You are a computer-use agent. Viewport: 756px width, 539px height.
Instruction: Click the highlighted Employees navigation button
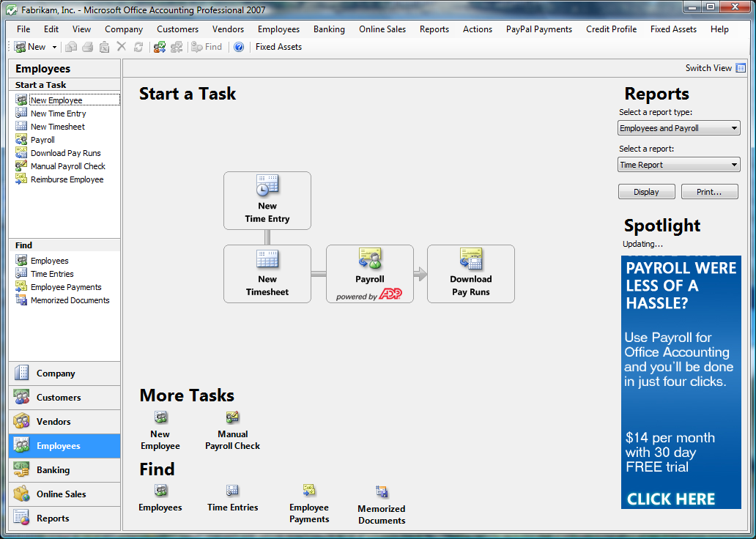[x=64, y=446]
